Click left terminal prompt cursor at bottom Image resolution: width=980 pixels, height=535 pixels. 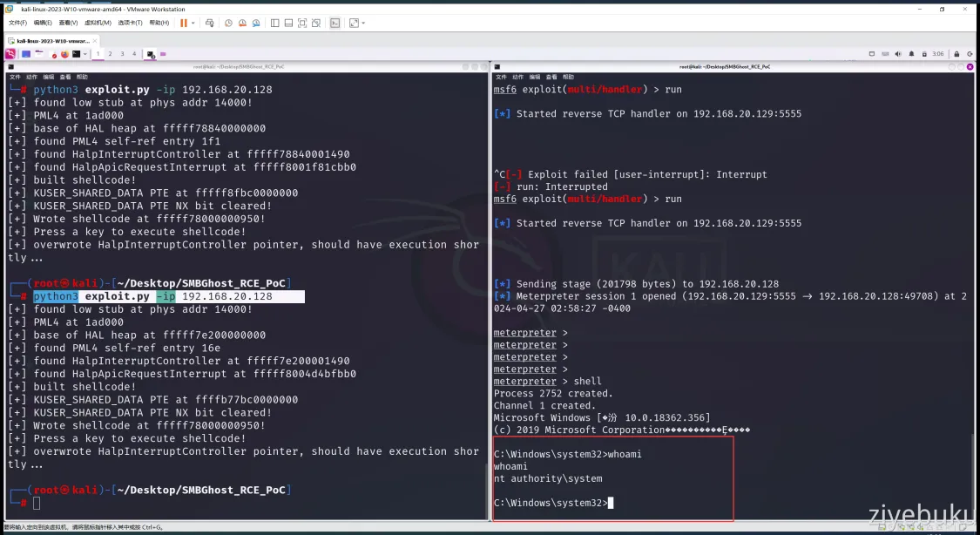click(x=37, y=503)
